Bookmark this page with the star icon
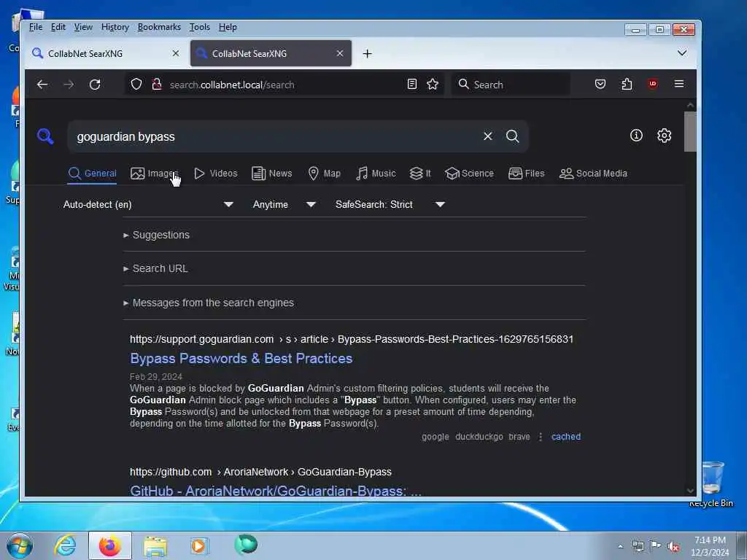 (x=433, y=85)
